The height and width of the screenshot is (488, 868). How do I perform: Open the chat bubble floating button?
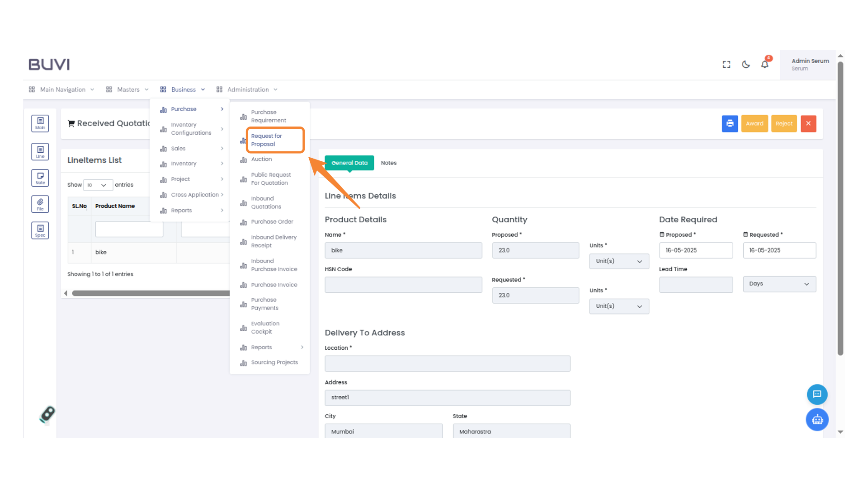[x=817, y=394]
